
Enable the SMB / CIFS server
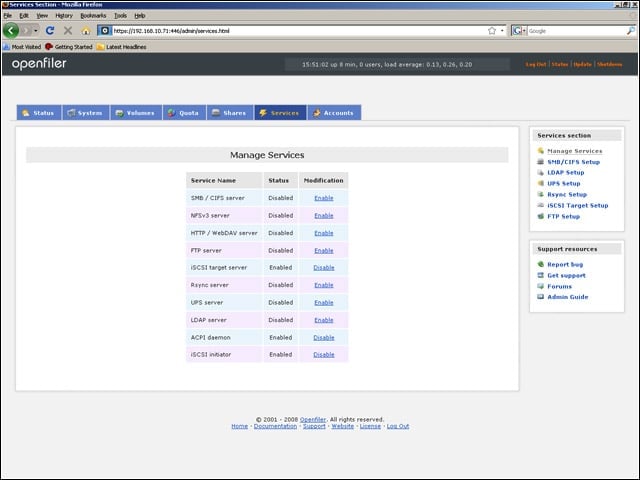[x=324, y=198]
